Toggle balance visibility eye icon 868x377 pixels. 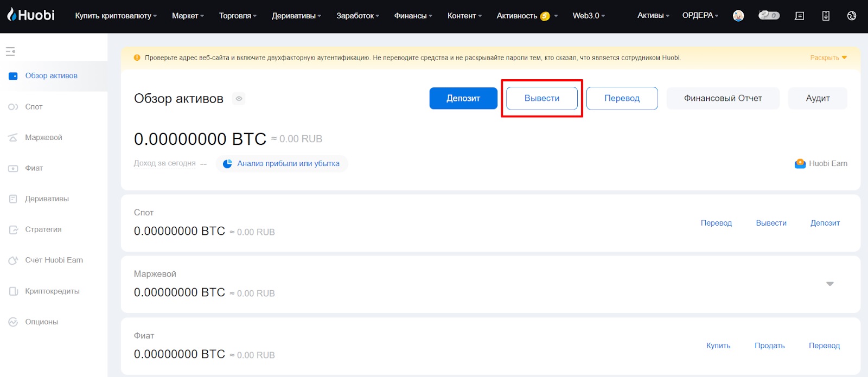pyautogui.click(x=239, y=99)
